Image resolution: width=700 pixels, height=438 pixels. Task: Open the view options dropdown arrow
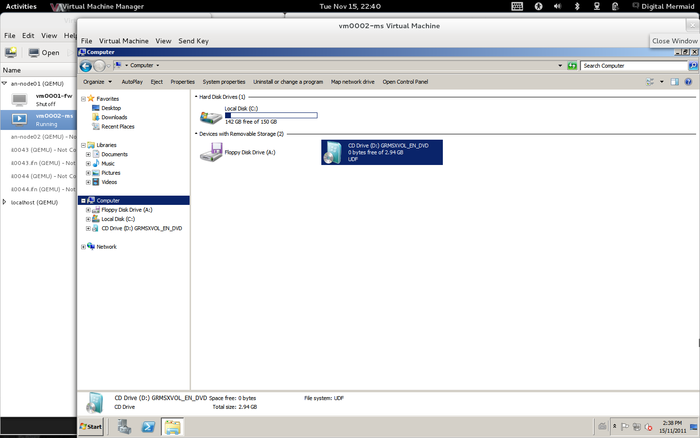[x=662, y=82]
